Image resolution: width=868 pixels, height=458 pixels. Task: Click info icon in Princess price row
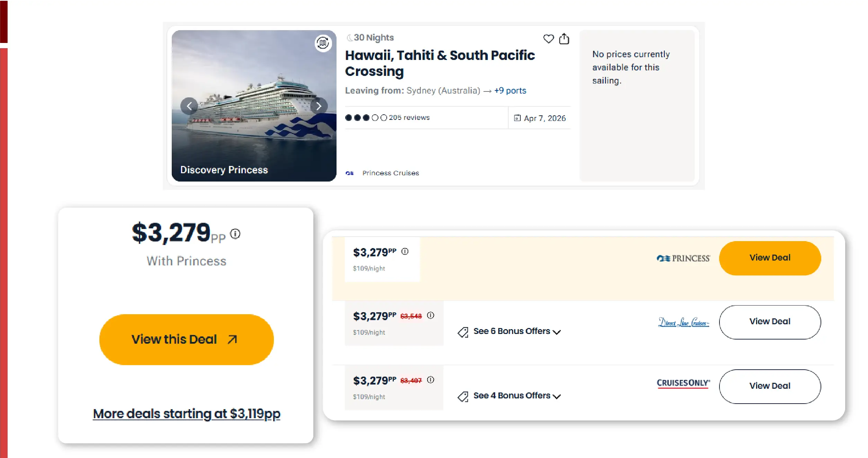click(405, 252)
